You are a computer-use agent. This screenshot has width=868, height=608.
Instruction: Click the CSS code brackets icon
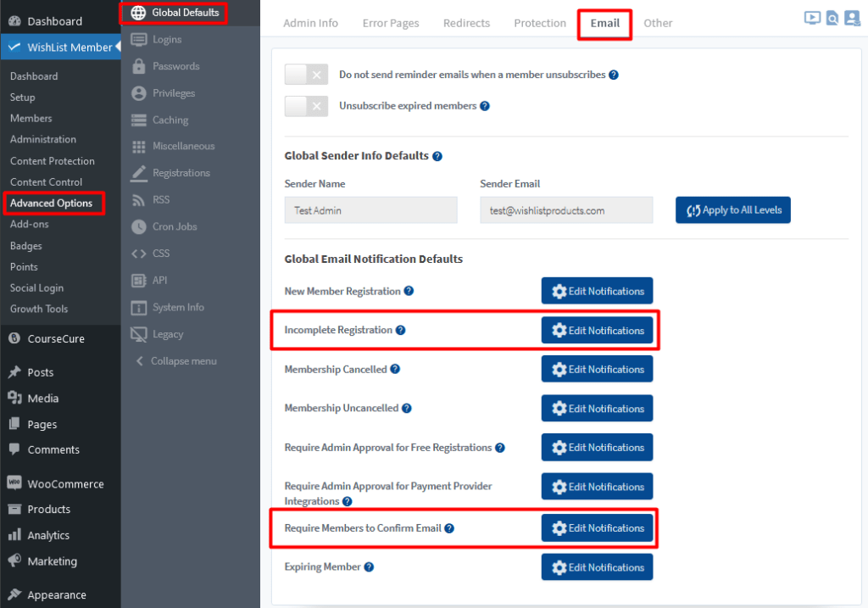(138, 254)
